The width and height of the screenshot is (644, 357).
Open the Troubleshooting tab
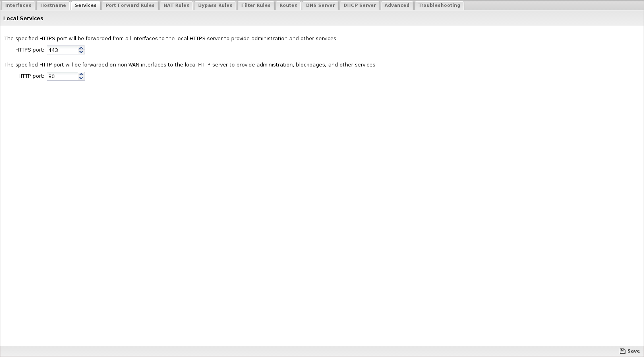tap(439, 5)
